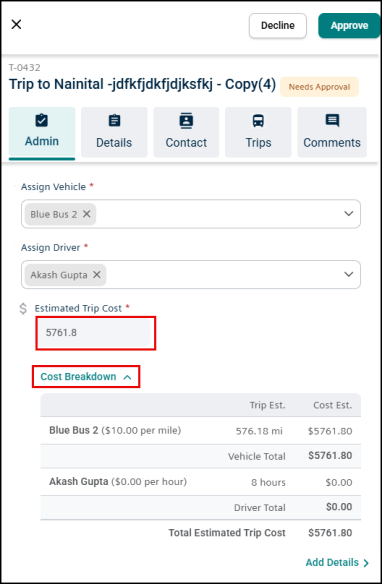Viewport: 382px width, 584px height.
Task: Click the Comments speech bubble icon
Action: [332, 120]
